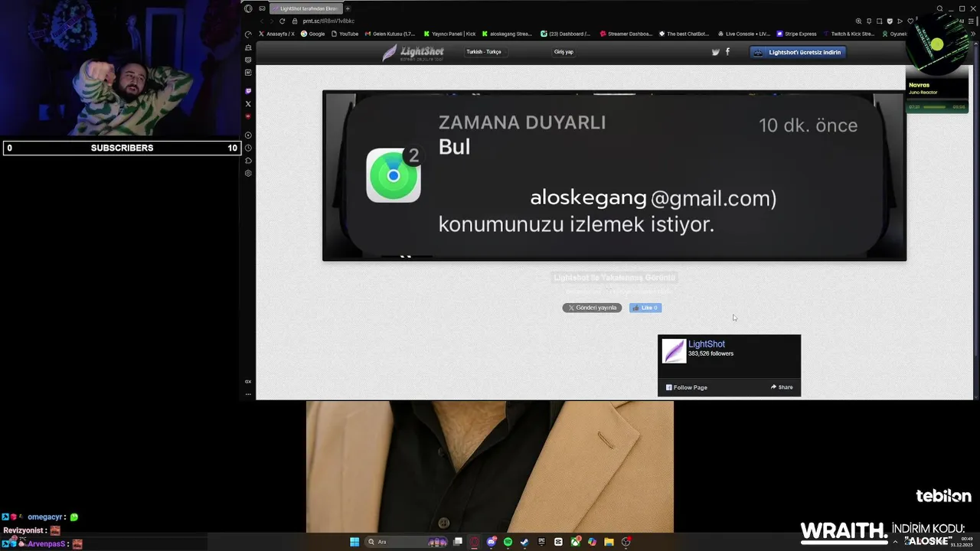980x551 pixels.
Task: Open the Yayıncı Paneli | Kick bookmark
Action: [x=450, y=34]
